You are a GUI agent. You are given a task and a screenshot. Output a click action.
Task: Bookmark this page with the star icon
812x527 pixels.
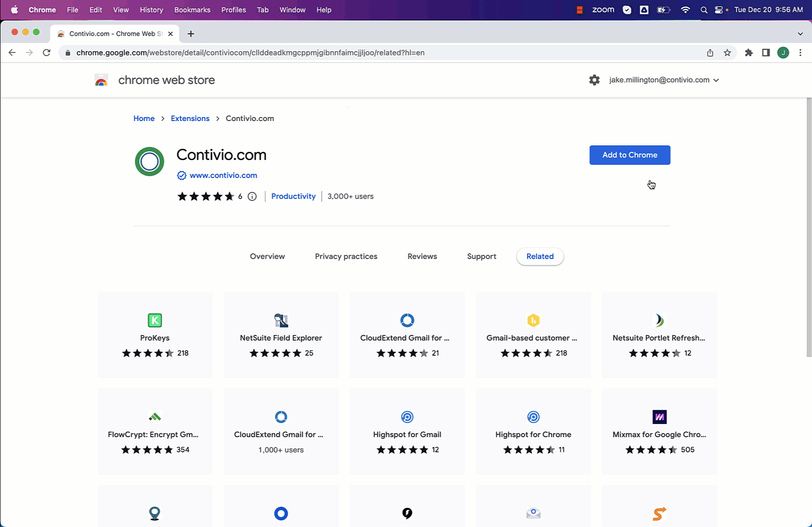click(x=727, y=53)
